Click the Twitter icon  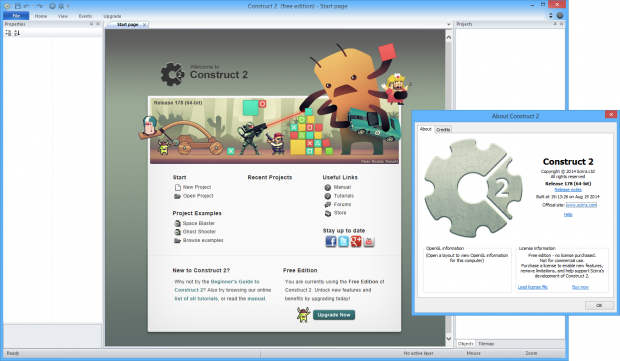click(344, 241)
